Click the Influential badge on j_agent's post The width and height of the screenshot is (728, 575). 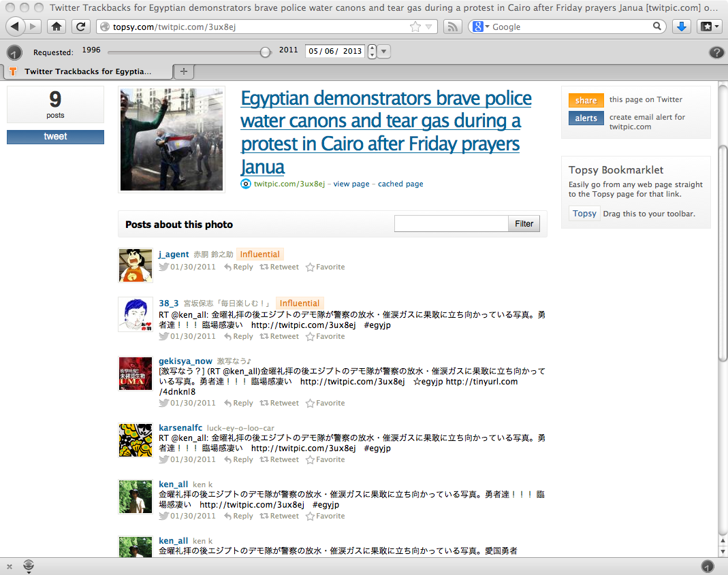[259, 254]
